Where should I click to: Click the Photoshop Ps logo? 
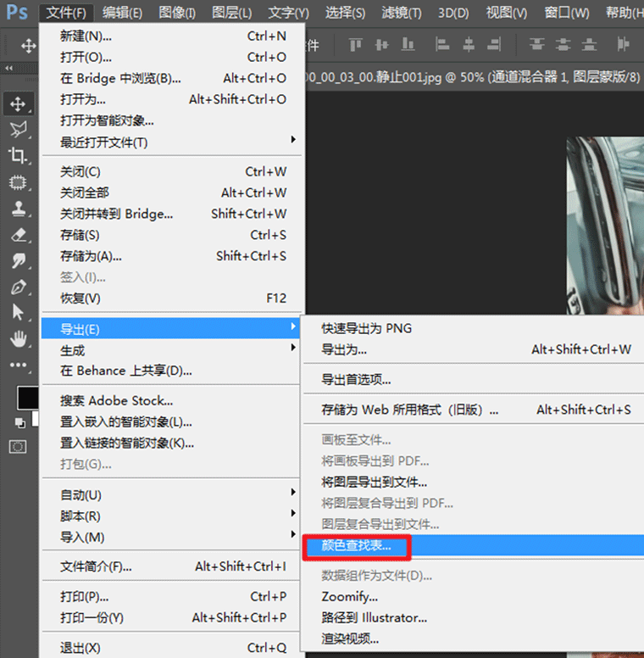(17, 12)
